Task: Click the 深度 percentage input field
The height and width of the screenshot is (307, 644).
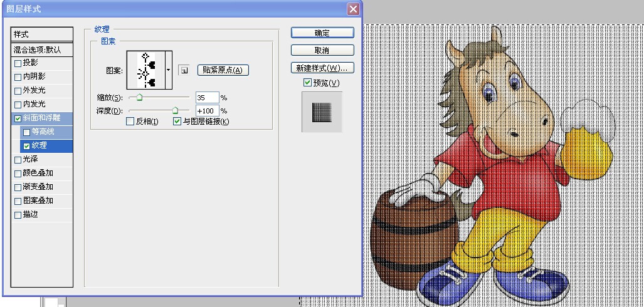Action: [208, 111]
